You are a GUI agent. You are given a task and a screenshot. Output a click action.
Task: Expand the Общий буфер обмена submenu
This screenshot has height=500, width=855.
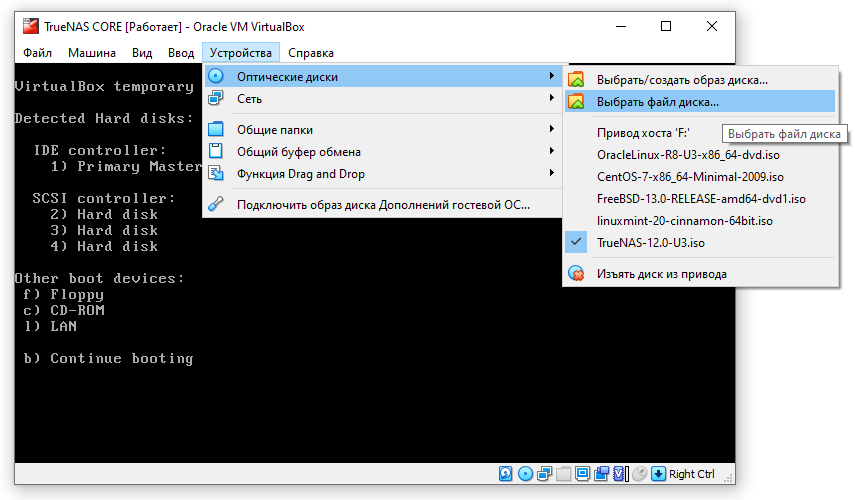[x=383, y=152]
